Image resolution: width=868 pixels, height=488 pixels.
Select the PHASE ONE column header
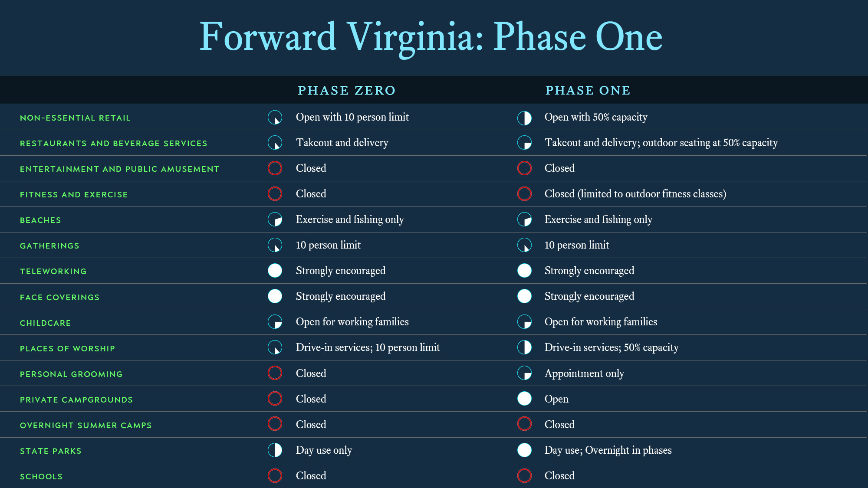pos(588,90)
